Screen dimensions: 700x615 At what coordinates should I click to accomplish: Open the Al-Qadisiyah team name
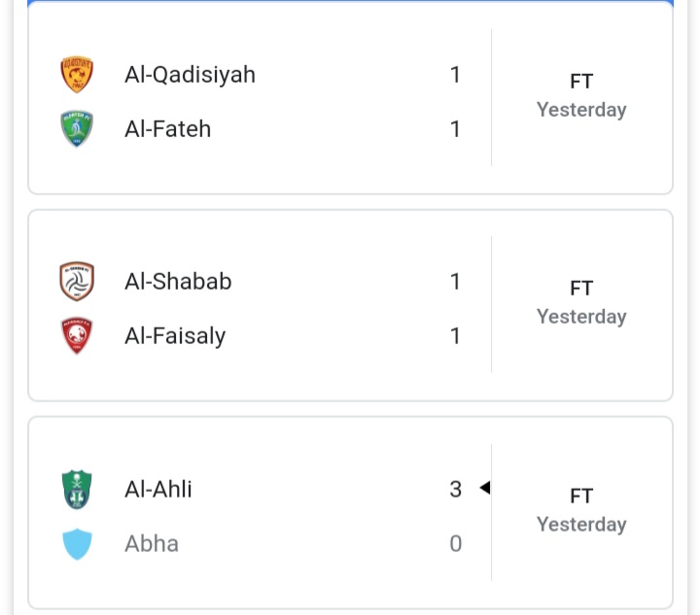click(x=190, y=75)
